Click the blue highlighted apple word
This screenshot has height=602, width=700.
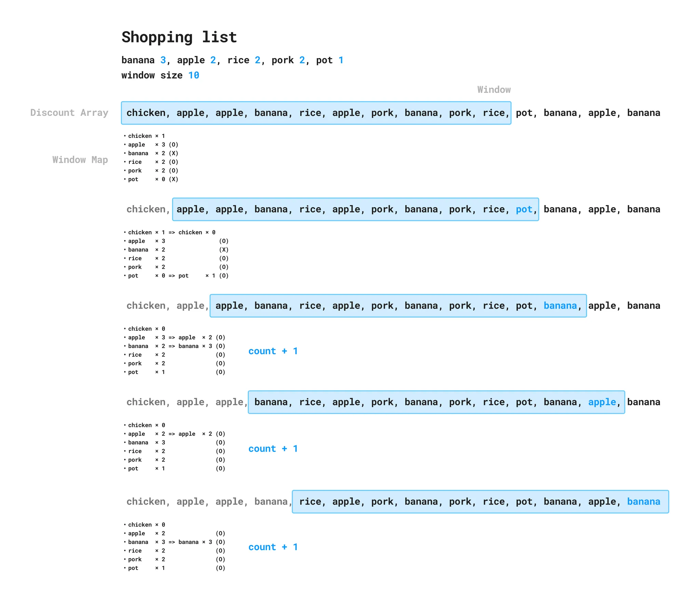point(602,402)
